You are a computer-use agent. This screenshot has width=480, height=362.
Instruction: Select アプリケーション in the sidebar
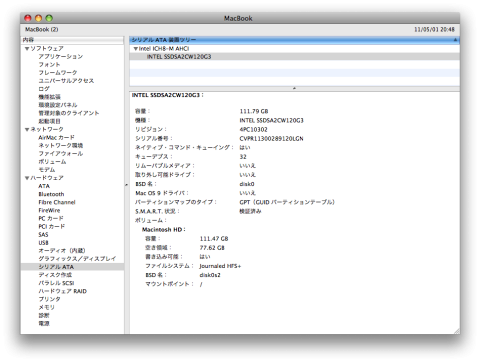[x=61, y=57]
